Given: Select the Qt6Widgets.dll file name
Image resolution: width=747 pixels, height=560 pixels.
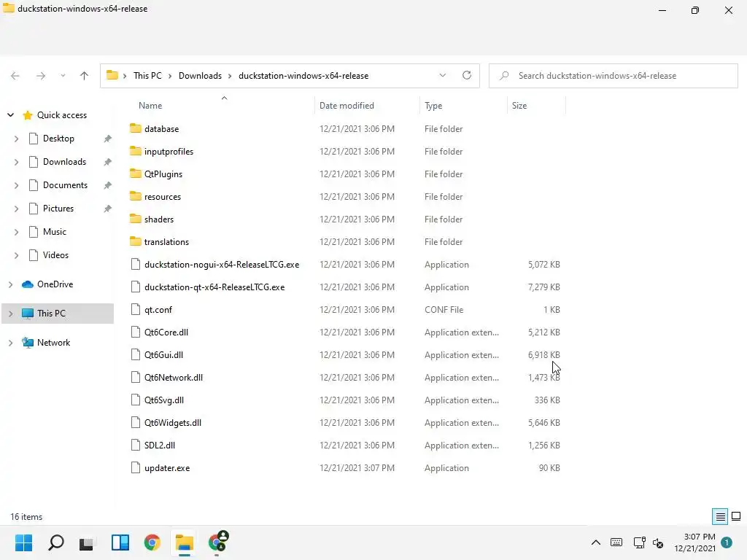Looking at the screenshot, I should [x=173, y=423].
